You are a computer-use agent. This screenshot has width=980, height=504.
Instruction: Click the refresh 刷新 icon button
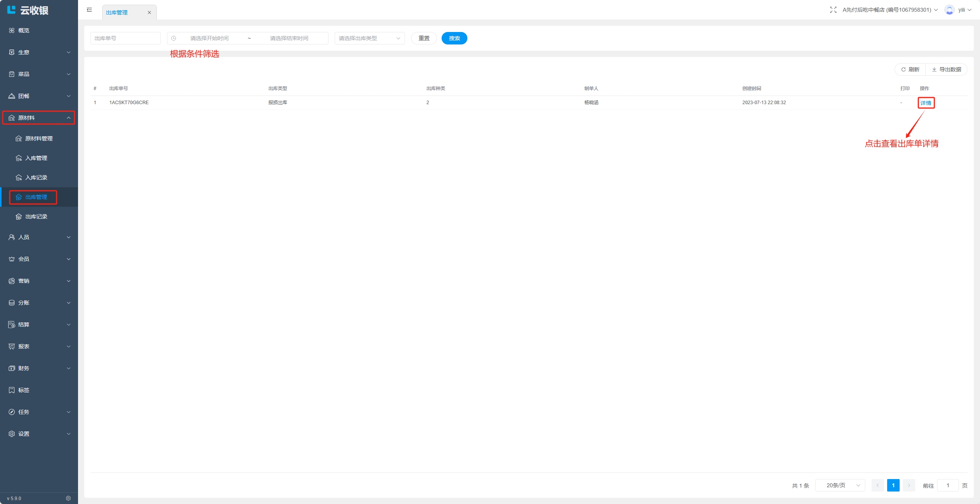point(910,69)
